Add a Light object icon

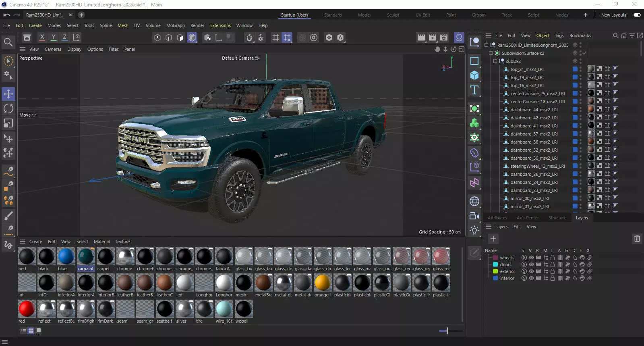coord(474,230)
